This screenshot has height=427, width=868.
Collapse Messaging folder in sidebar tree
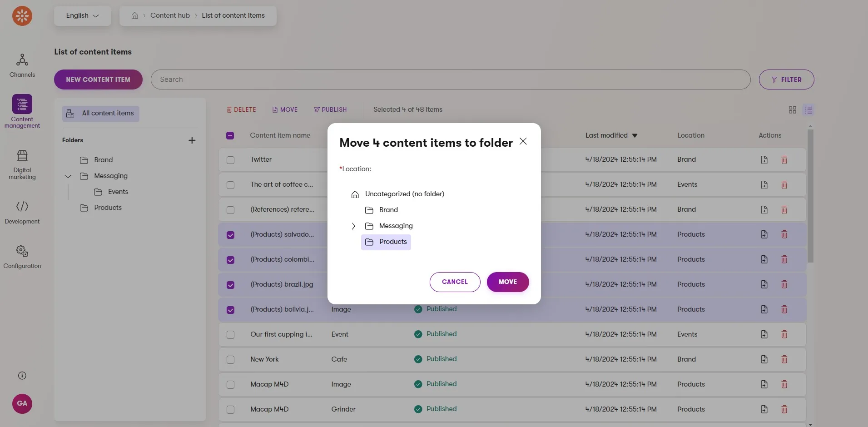[68, 176]
